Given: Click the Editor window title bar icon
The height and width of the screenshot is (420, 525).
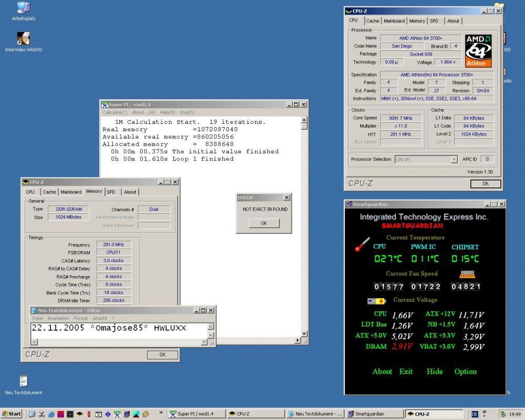Looking at the screenshot, I should click(34, 310).
